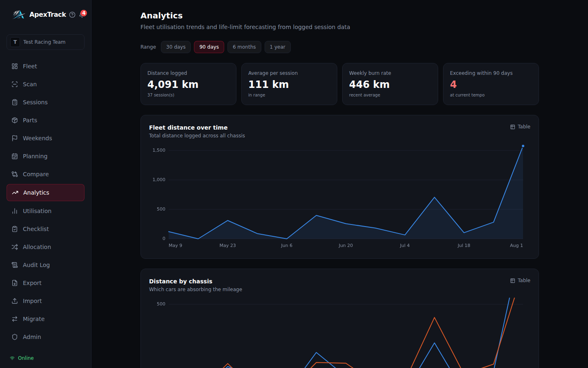Click the Sessions clipboard icon

(x=15, y=102)
